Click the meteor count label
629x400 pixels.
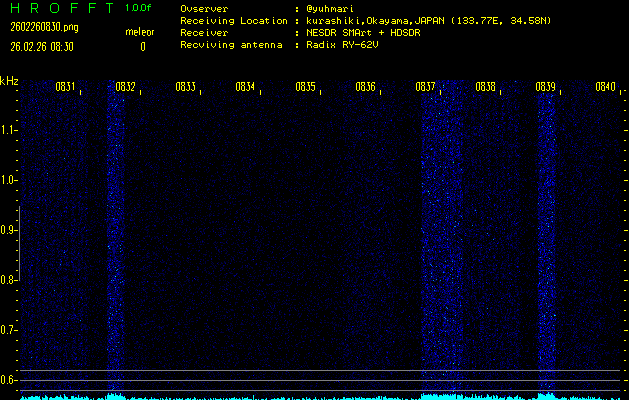[140, 32]
